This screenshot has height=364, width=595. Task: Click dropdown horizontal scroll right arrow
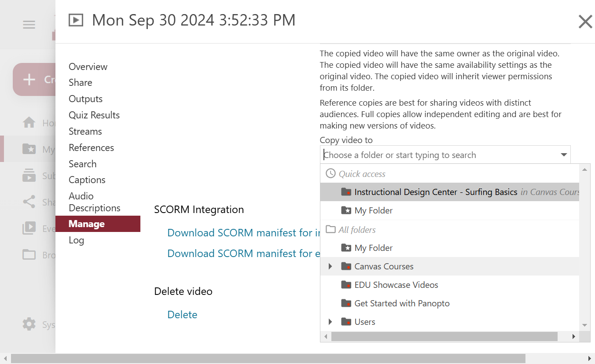pos(574,336)
